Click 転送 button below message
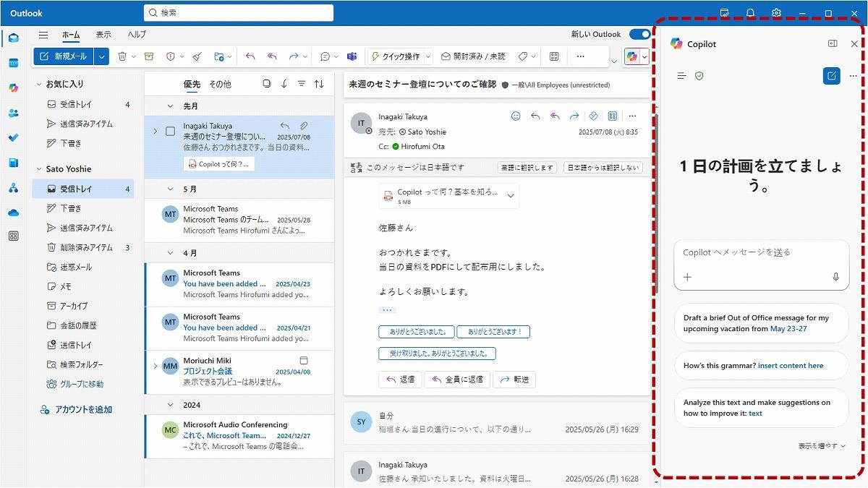This screenshot has height=488, width=868. [514, 380]
